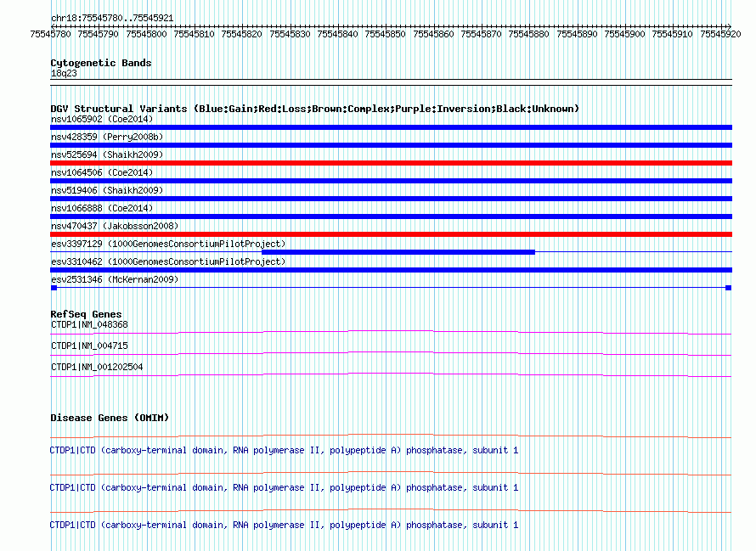Viewport: 756px width, 551px height.
Task: Open first CTDP1|CTD phosphatase OMIM entry
Action: (x=284, y=450)
